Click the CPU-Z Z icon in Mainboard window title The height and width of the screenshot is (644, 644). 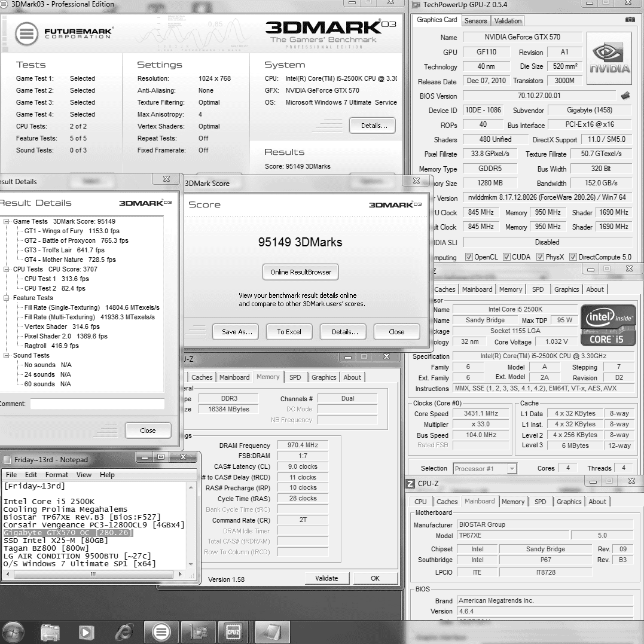(x=410, y=483)
